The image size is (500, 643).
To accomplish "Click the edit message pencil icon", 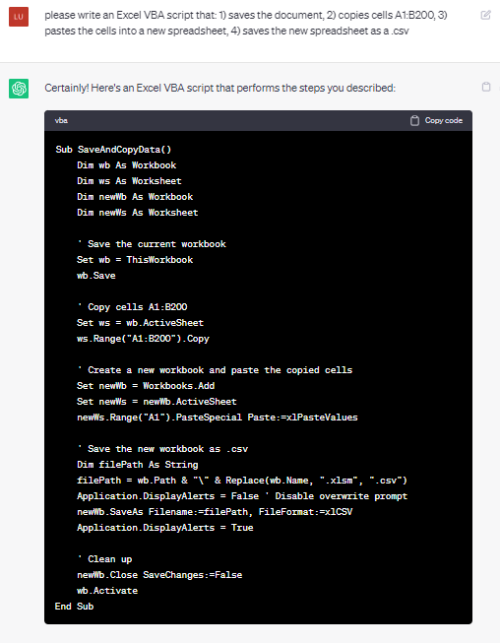I will (x=485, y=15).
